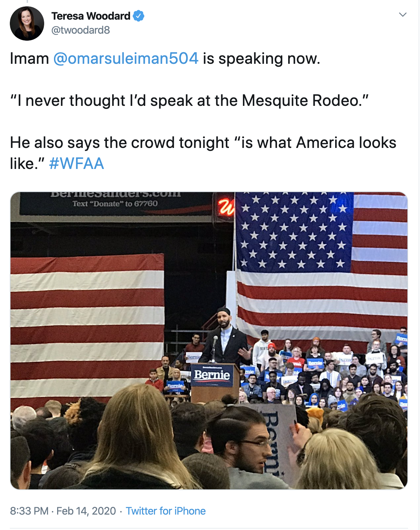Open the rally photo attachment
420x530 pixels.
tap(209, 340)
